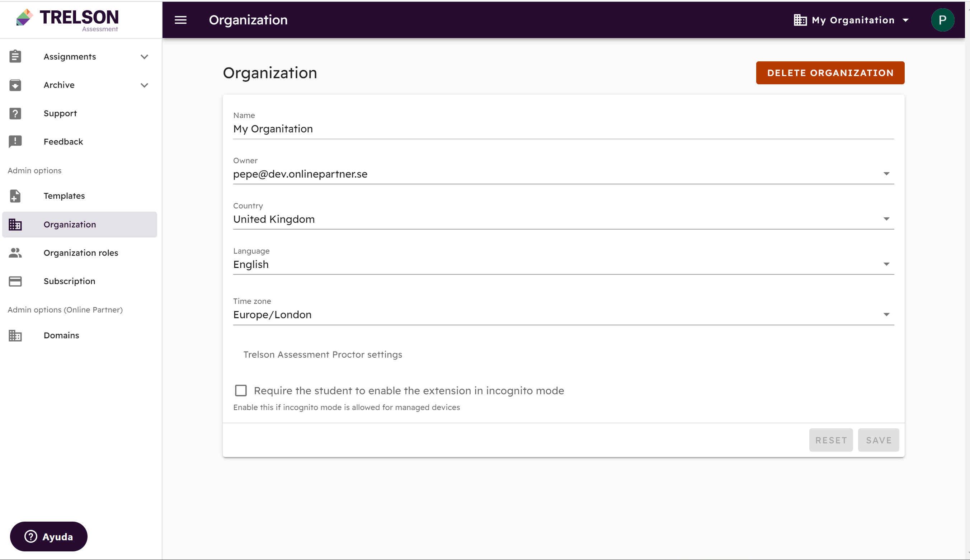The width and height of the screenshot is (970, 560).
Task: Click the Organization building icon in sidebar
Action: (x=15, y=224)
